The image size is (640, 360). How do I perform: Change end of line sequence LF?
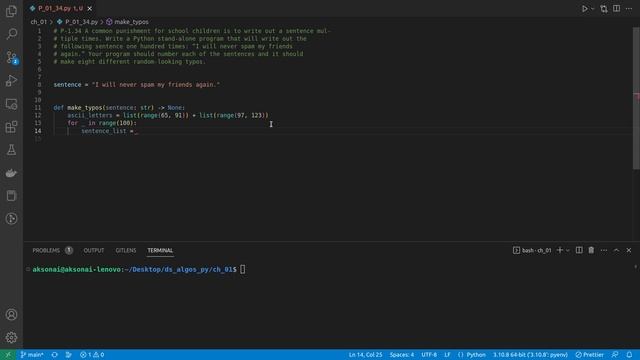[447, 355]
